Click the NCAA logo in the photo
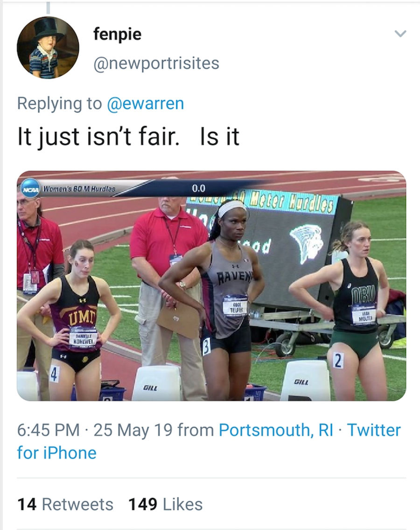Image resolution: width=420 pixels, height=530 pixels. tap(30, 188)
